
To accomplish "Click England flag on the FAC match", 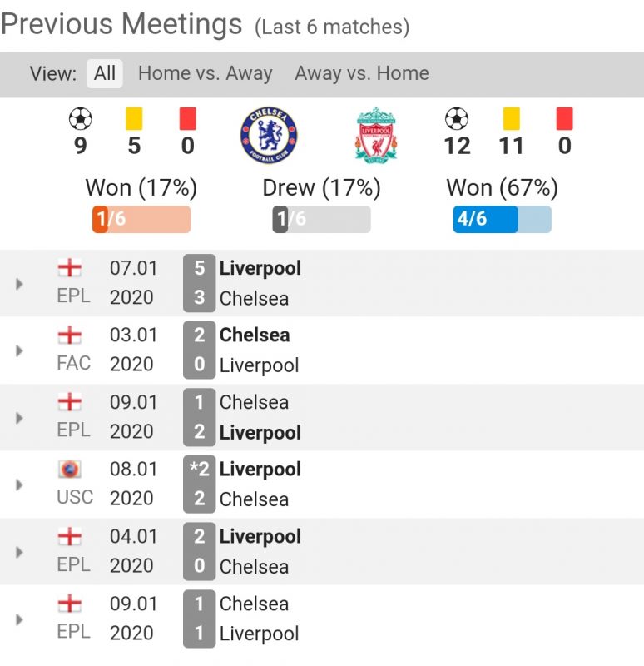I will point(70,335).
